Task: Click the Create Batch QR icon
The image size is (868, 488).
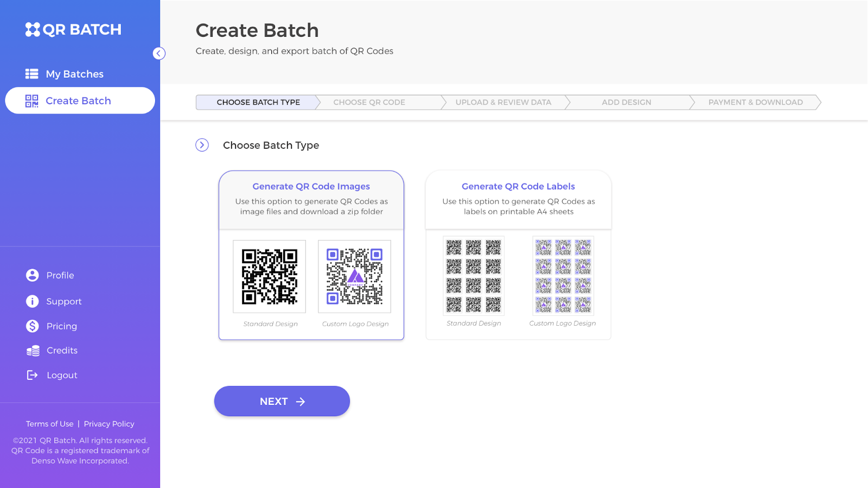Action: pos(31,101)
